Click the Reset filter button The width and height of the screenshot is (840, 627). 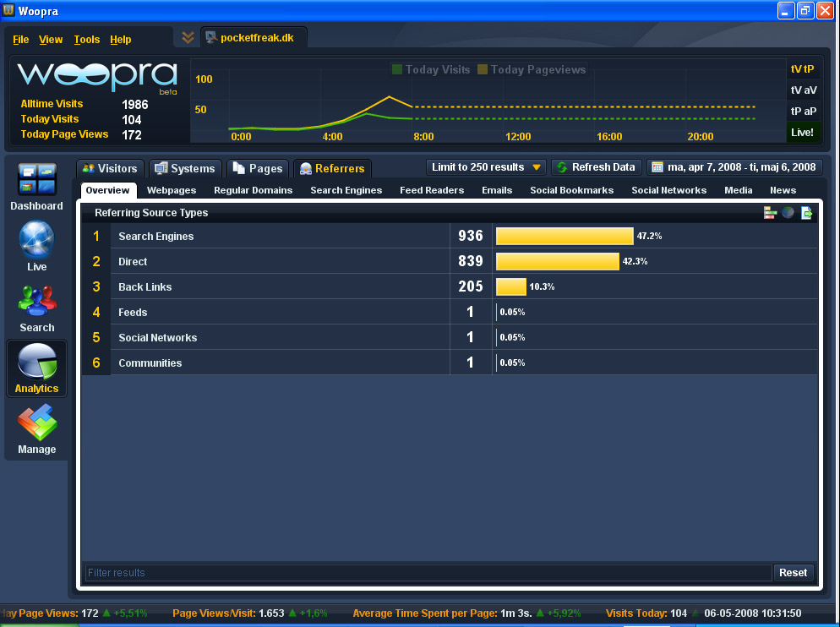point(793,572)
